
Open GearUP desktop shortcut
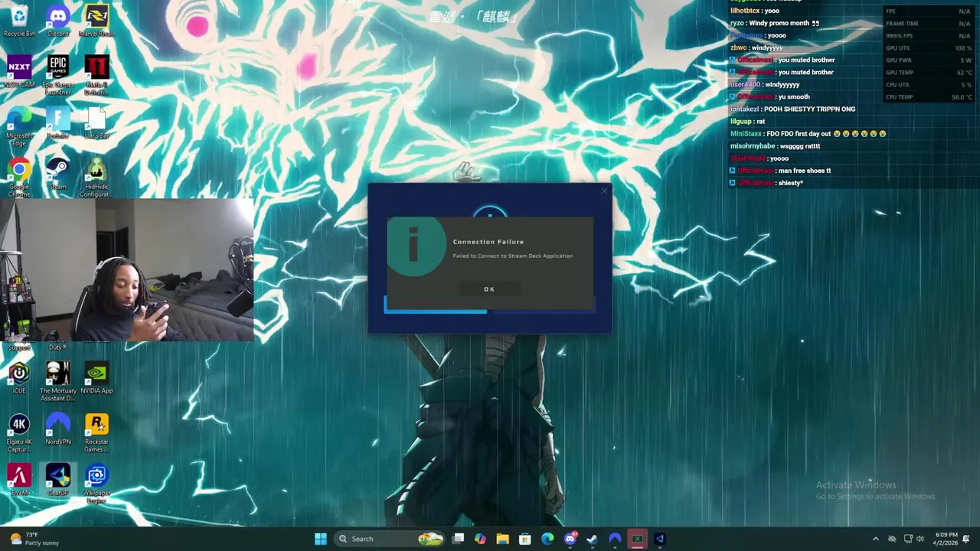click(58, 480)
